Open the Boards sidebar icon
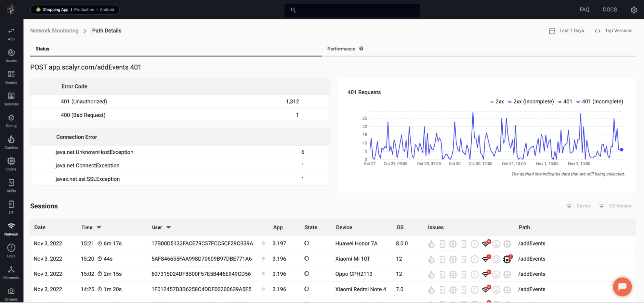The height and width of the screenshot is (303, 644). point(11,77)
